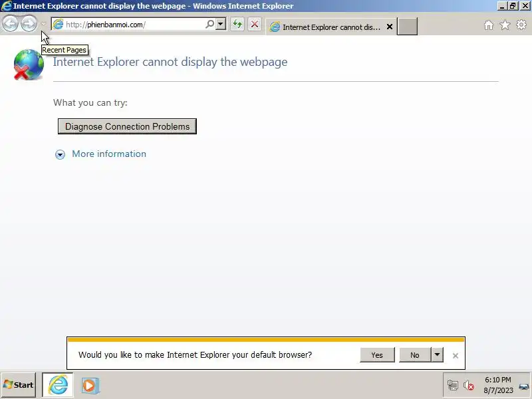Screen dimensions: 532x399
Task: Stop loading with the red X icon
Action: pos(255,24)
